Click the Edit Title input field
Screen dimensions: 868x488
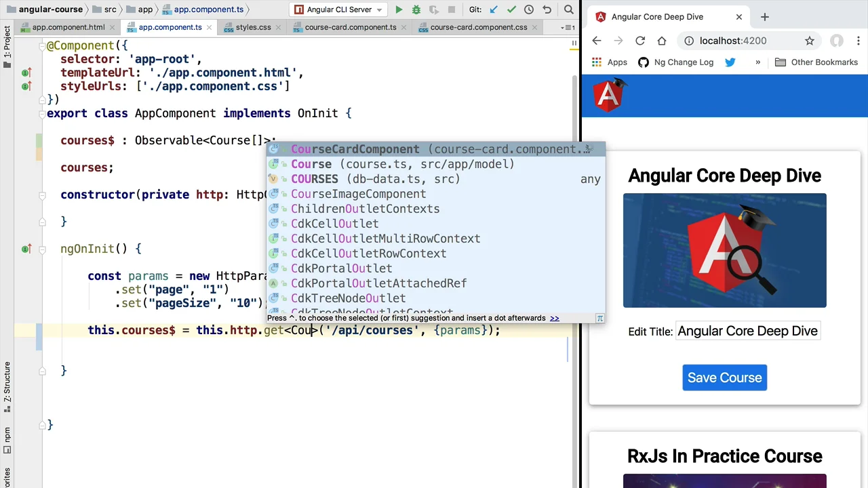coord(747,331)
